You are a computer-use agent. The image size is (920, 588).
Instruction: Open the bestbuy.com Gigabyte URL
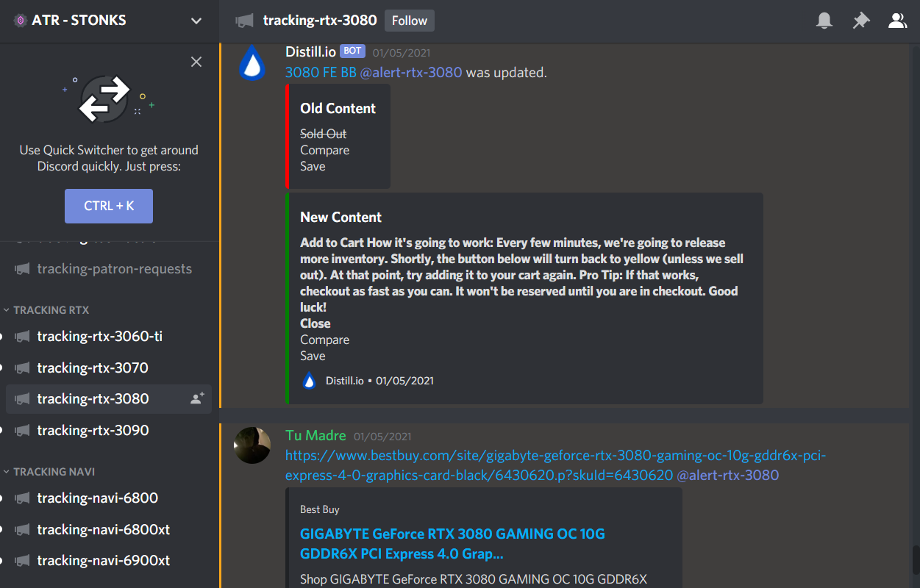pos(556,465)
